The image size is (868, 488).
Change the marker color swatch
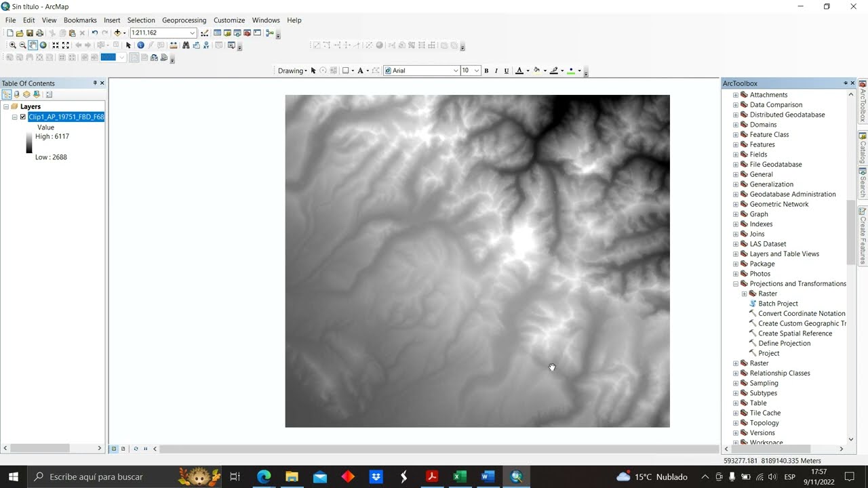571,70
